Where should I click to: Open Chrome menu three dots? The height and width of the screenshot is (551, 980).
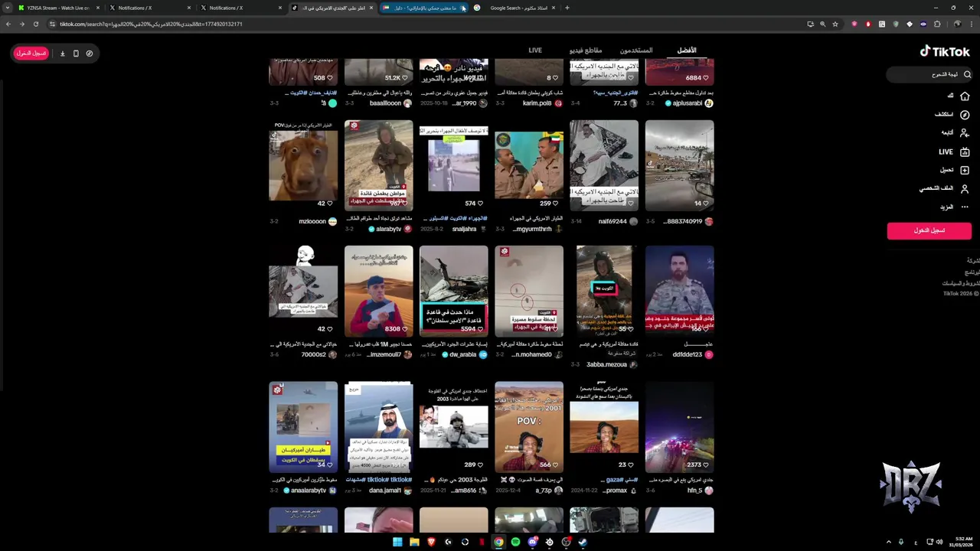[971, 24]
